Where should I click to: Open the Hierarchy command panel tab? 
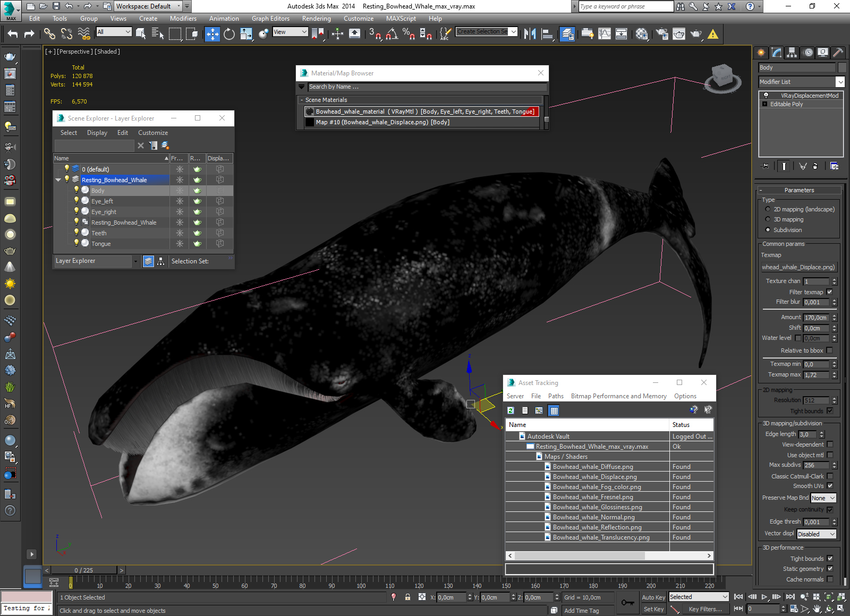point(792,53)
